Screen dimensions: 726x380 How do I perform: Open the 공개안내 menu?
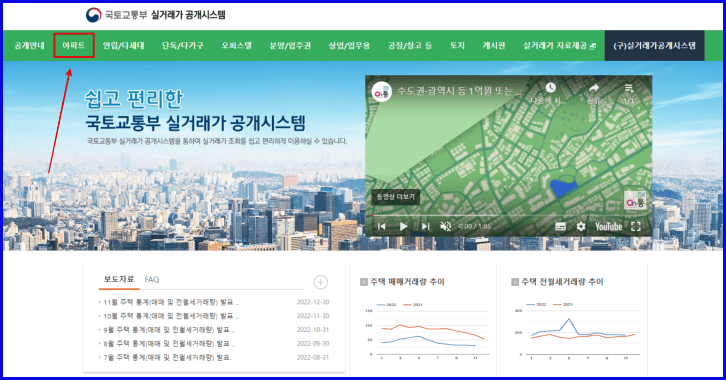click(x=29, y=45)
